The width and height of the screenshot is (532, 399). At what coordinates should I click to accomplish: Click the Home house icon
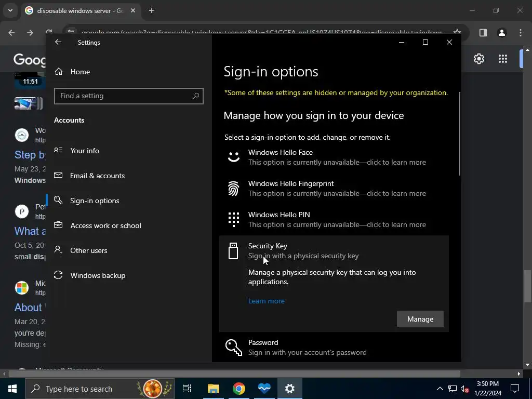coord(59,71)
